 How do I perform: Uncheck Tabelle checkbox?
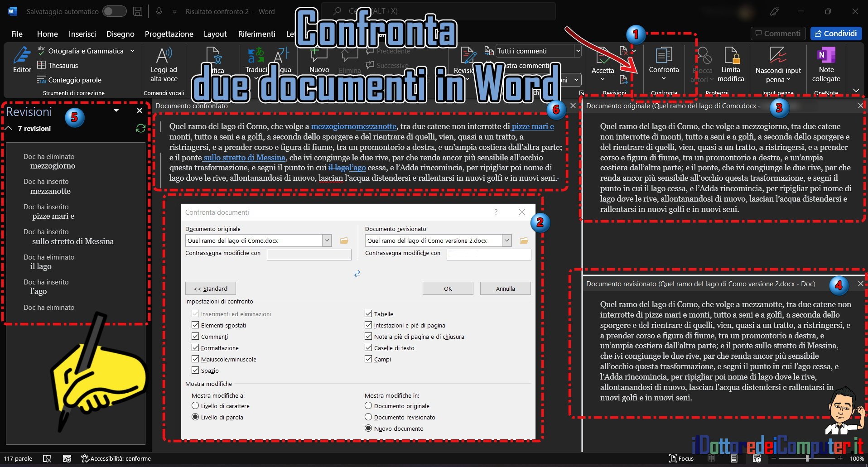click(368, 313)
